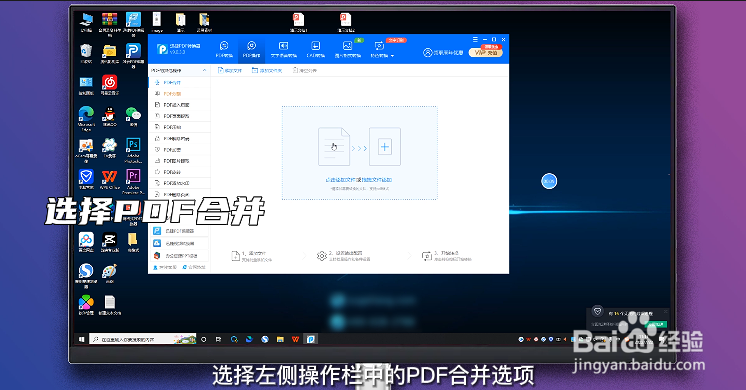Select the orange PDF分割 sidebar item
This screenshot has height=390, width=746.
tap(179, 94)
